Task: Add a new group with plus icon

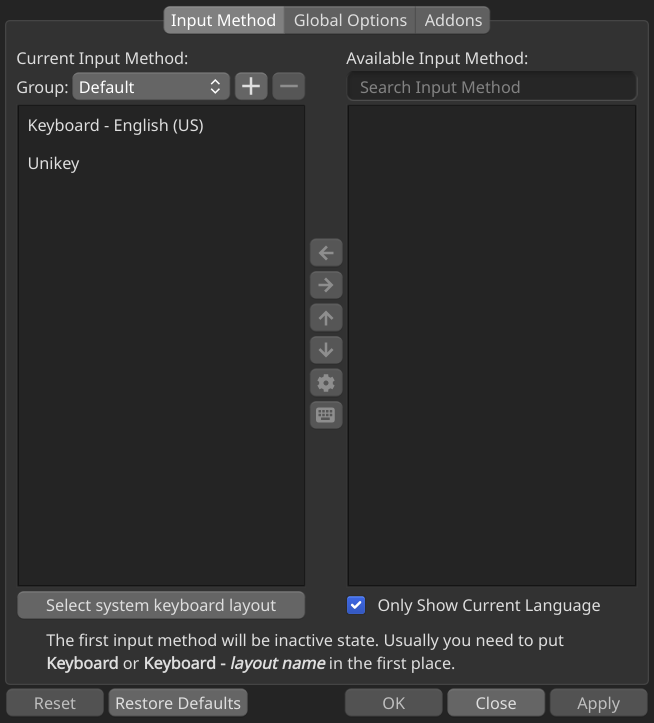Action: click(251, 87)
